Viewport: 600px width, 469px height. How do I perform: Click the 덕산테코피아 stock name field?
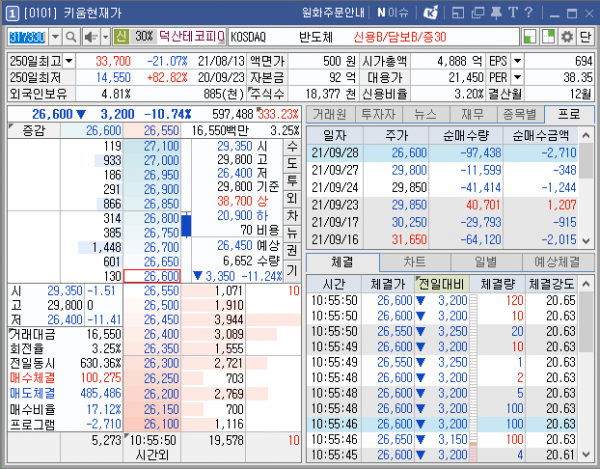(x=191, y=37)
